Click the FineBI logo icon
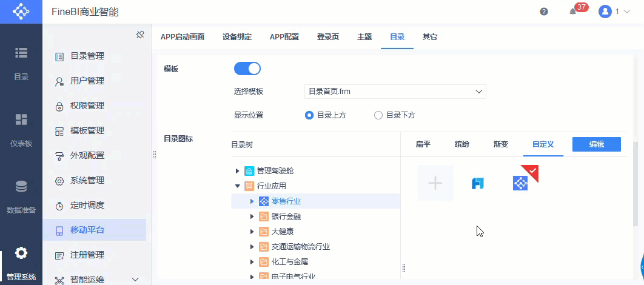 21,12
